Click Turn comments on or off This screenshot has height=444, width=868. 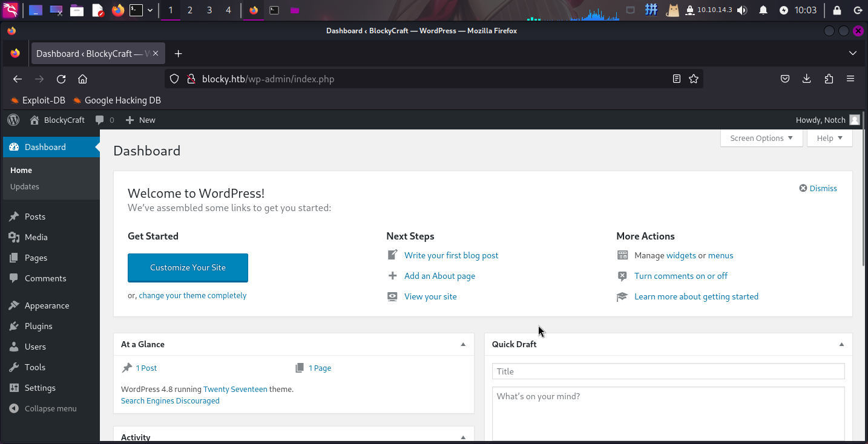[x=681, y=276]
